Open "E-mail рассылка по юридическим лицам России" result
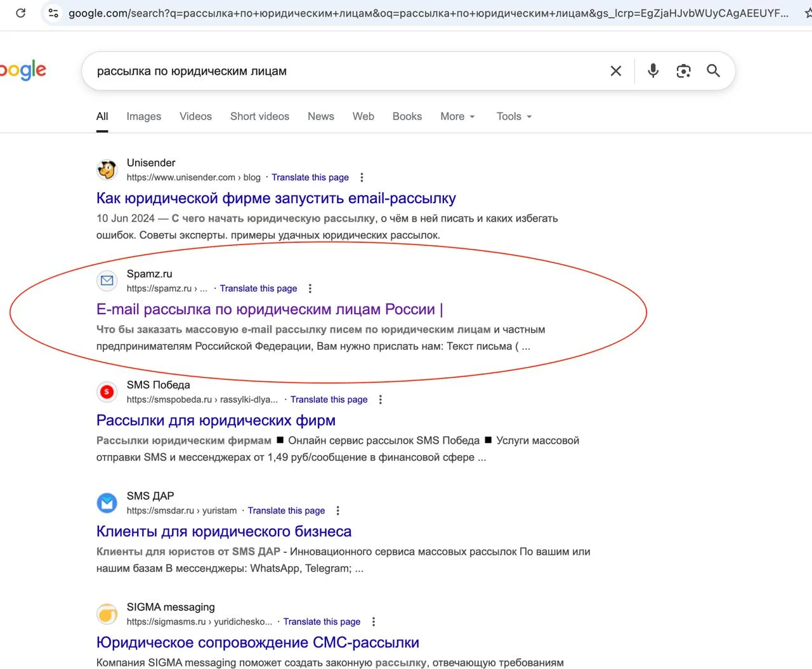The height and width of the screenshot is (669, 812). [x=266, y=310]
